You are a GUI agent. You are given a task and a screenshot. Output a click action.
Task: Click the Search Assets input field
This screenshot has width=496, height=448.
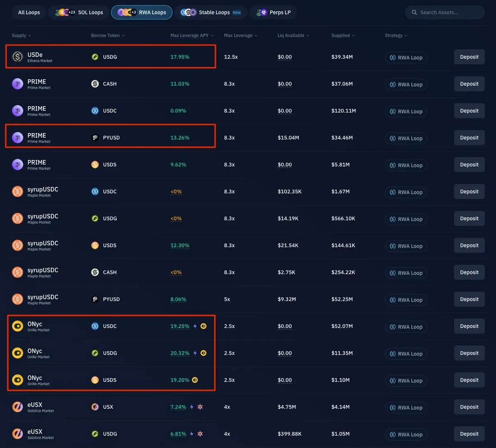(x=445, y=12)
